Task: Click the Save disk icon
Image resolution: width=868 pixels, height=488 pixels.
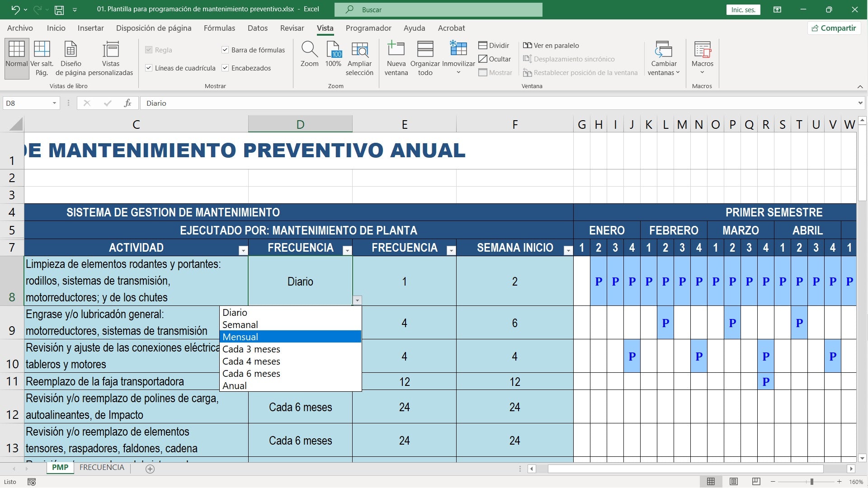Action: [59, 9]
